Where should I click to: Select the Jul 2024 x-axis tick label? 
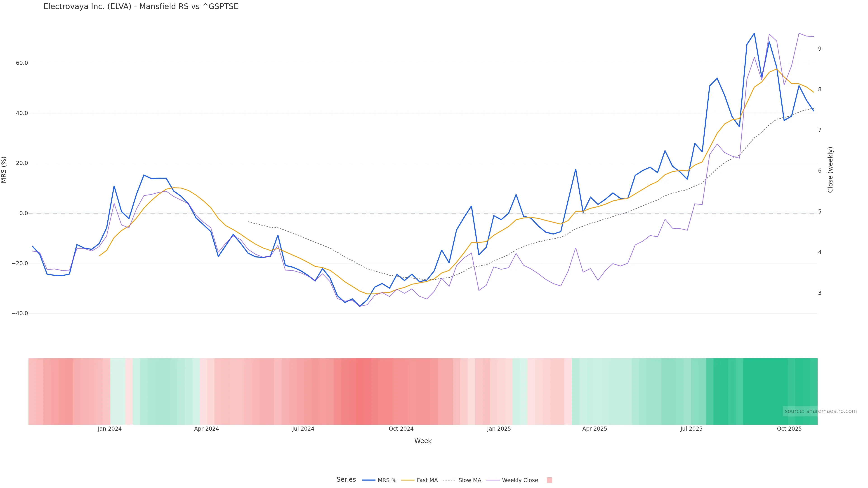pyautogui.click(x=303, y=429)
